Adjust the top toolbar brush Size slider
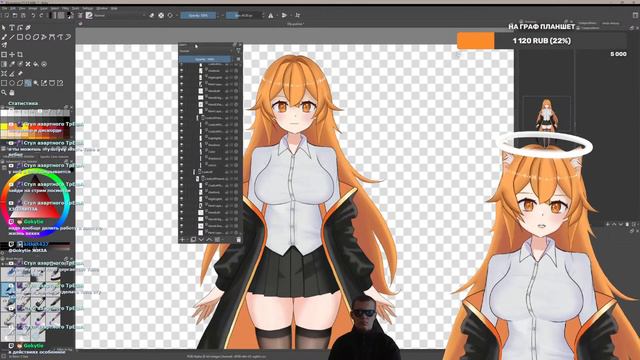Screen dimensions: 640x360 [x=243, y=16]
